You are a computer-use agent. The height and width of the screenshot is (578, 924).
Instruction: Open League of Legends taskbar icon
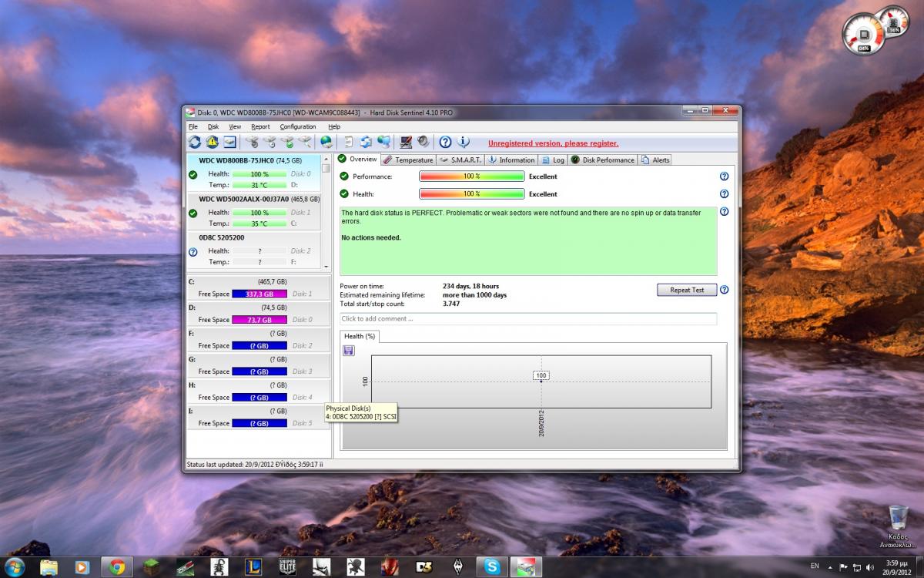pyautogui.click(x=253, y=566)
